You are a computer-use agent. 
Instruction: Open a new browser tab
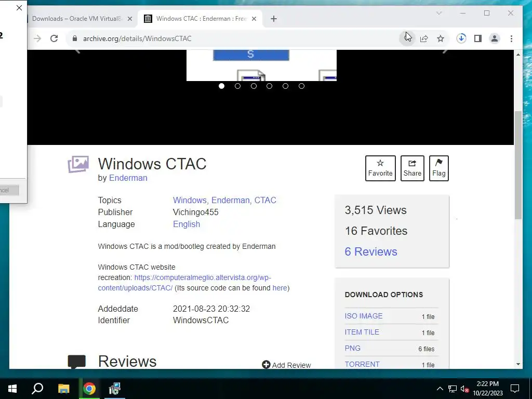pyautogui.click(x=274, y=19)
